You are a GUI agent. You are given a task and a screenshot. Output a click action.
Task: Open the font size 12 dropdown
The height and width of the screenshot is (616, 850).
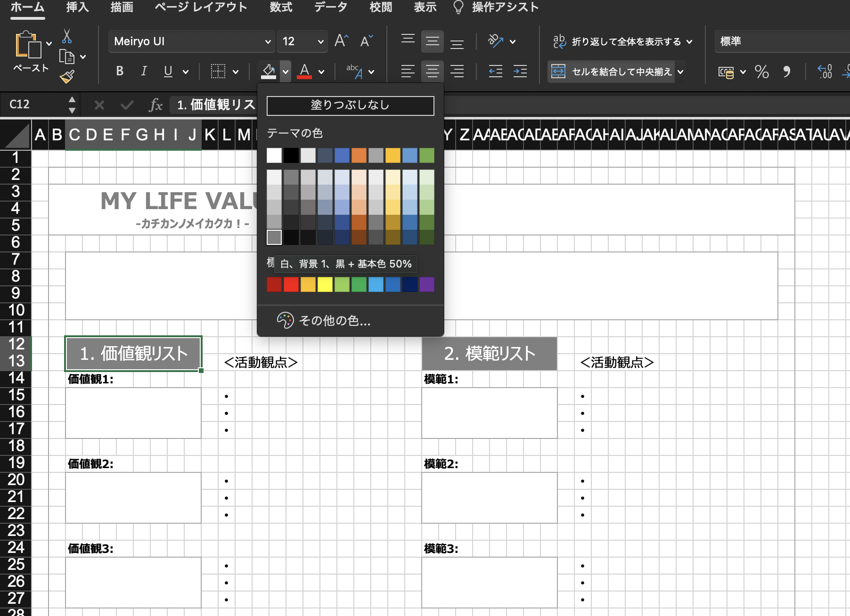[320, 41]
